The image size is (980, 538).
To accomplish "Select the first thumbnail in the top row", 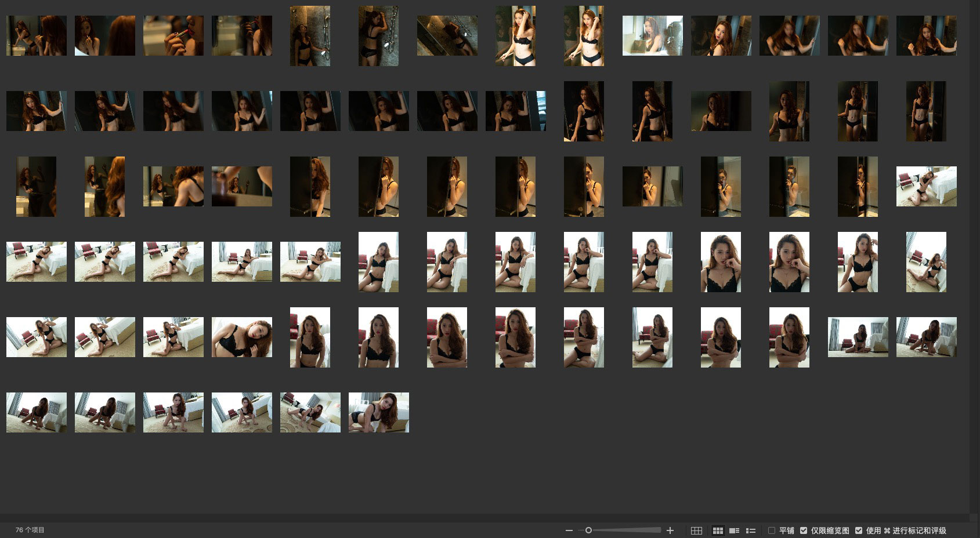I will click(36, 36).
